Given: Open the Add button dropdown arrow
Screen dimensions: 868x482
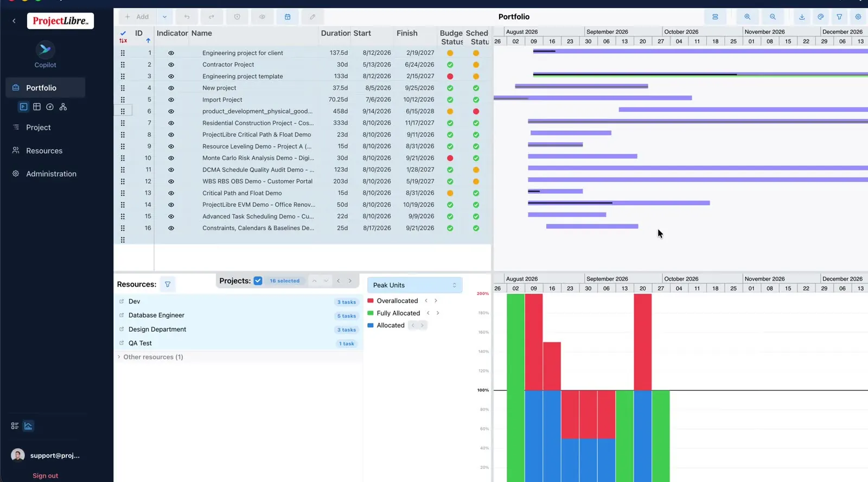Looking at the screenshot, I should point(164,17).
